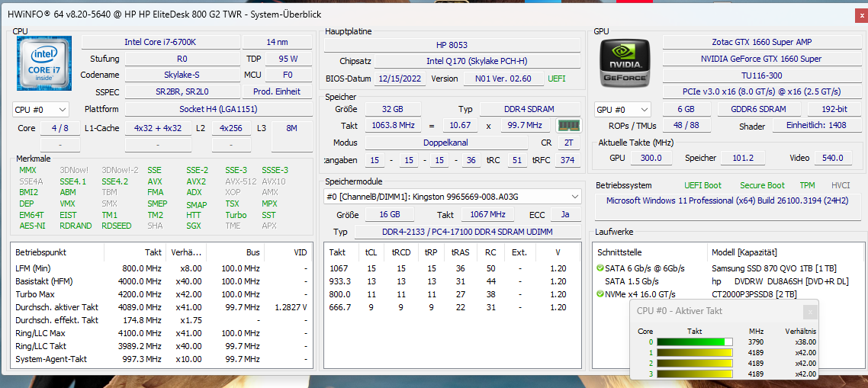Click the 'TU116-300' GPU chip field

point(762,75)
